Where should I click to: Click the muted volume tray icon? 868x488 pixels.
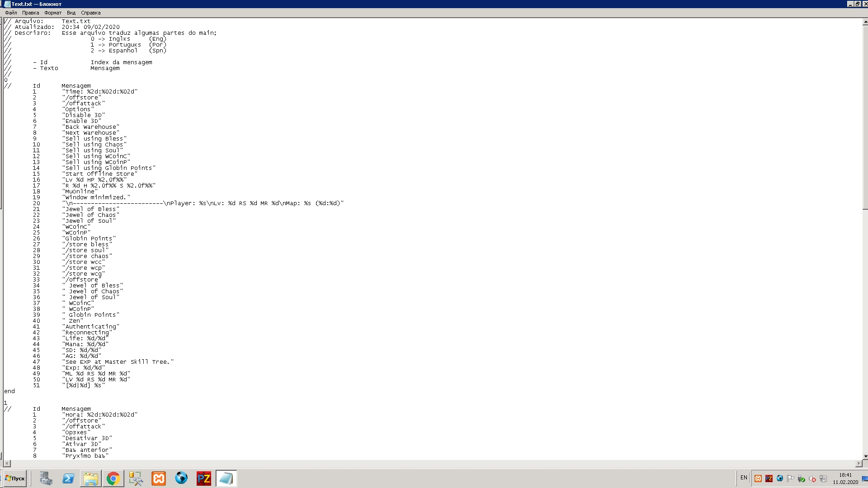click(812, 479)
